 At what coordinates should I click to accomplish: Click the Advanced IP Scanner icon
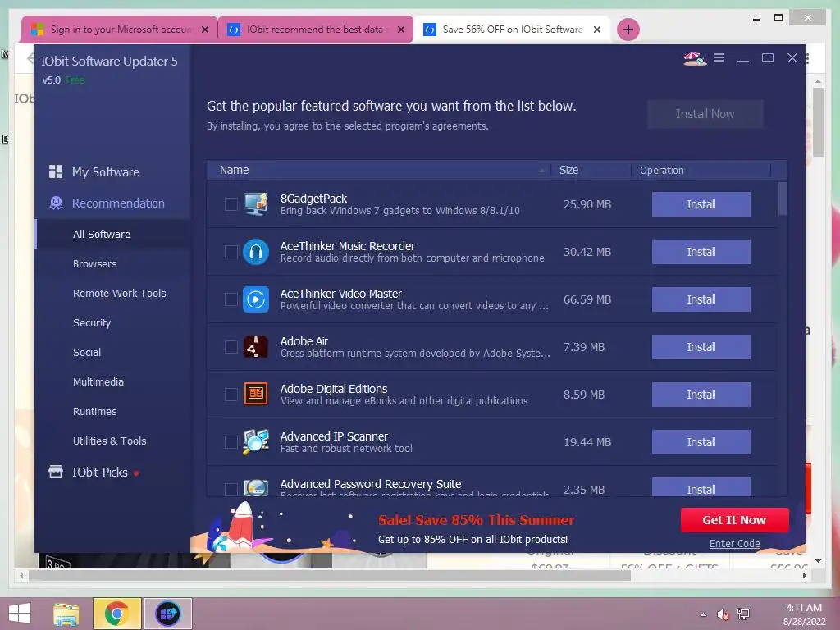click(x=256, y=442)
